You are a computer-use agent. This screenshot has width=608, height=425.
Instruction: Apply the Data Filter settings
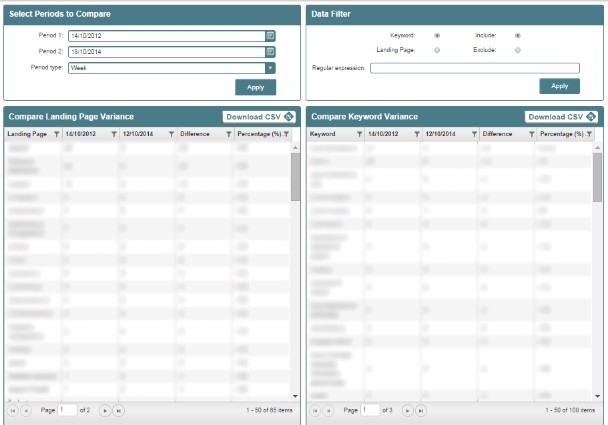(560, 86)
